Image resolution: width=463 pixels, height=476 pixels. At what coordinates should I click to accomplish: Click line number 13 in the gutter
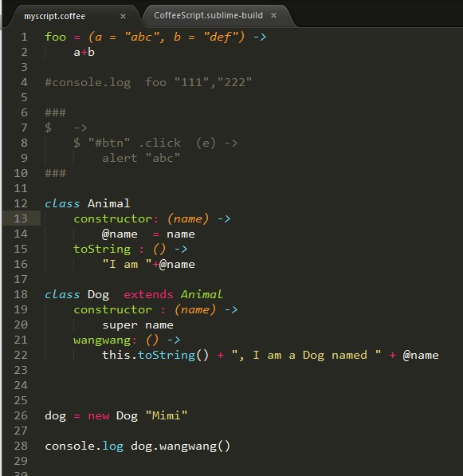21,218
